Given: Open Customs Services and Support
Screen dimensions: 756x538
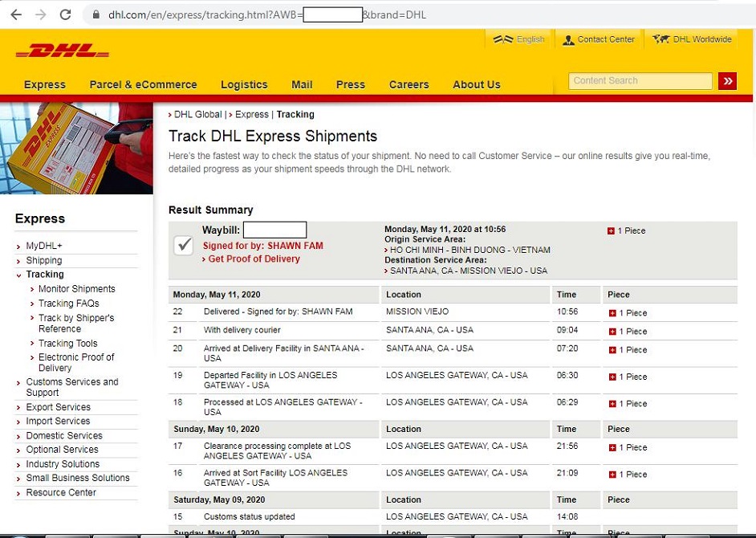Looking at the screenshot, I should (x=72, y=387).
